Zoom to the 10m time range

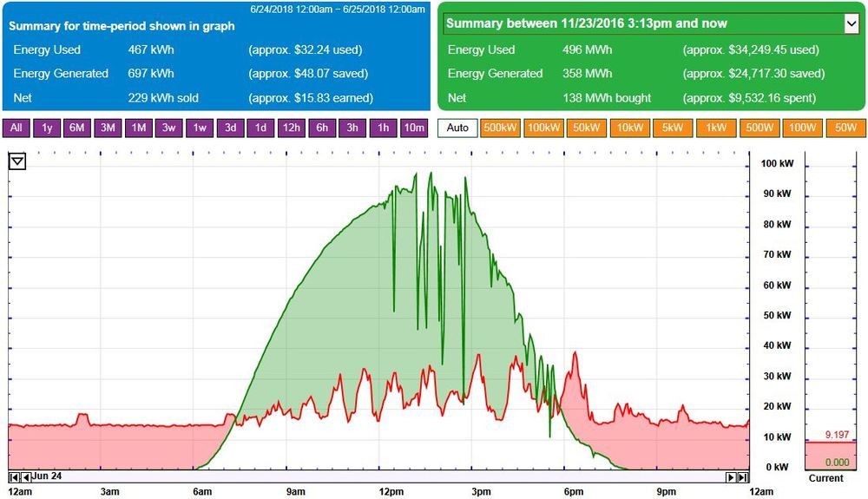414,128
